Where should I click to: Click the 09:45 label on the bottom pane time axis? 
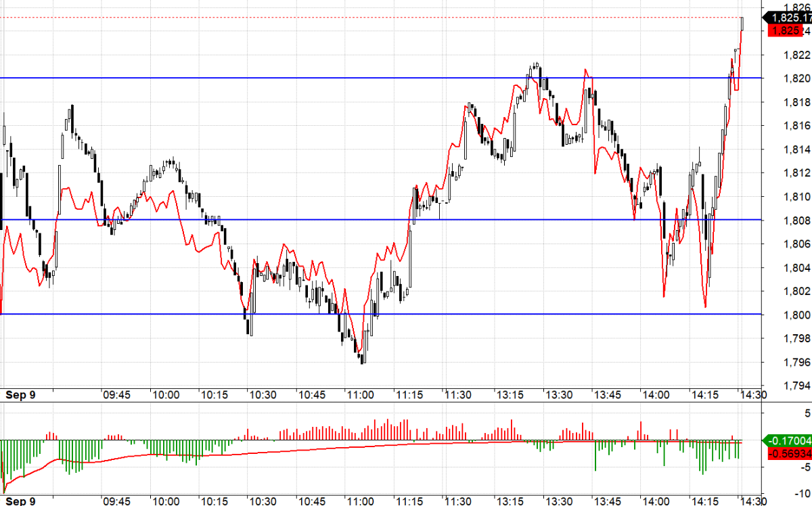[116, 501]
